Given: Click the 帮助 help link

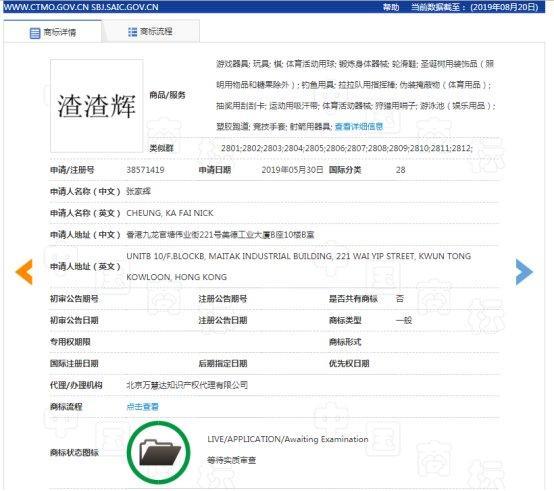Looking at the screenshot, I should pyautogui.click(x=391, y=7).
